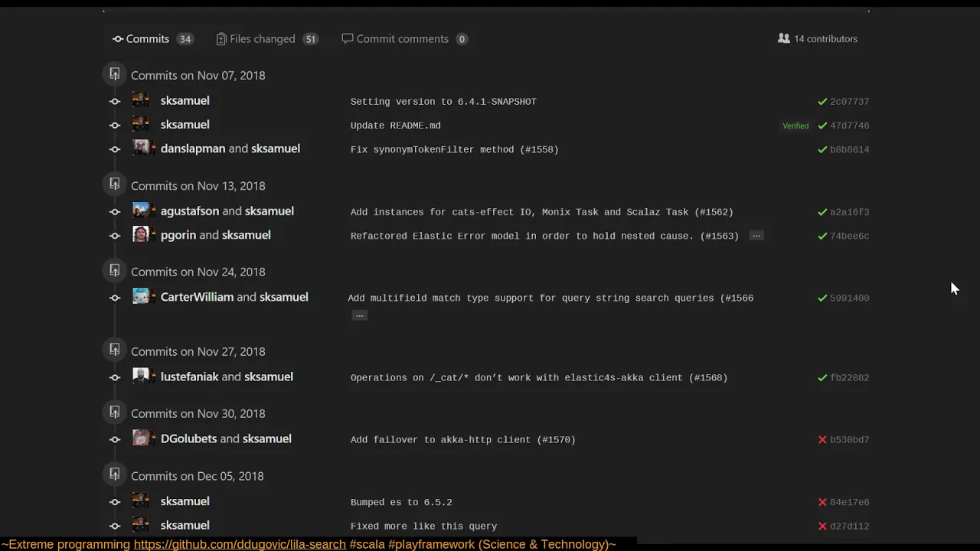
Task: Open the Commit comments tab
Action: pos(404,39)
